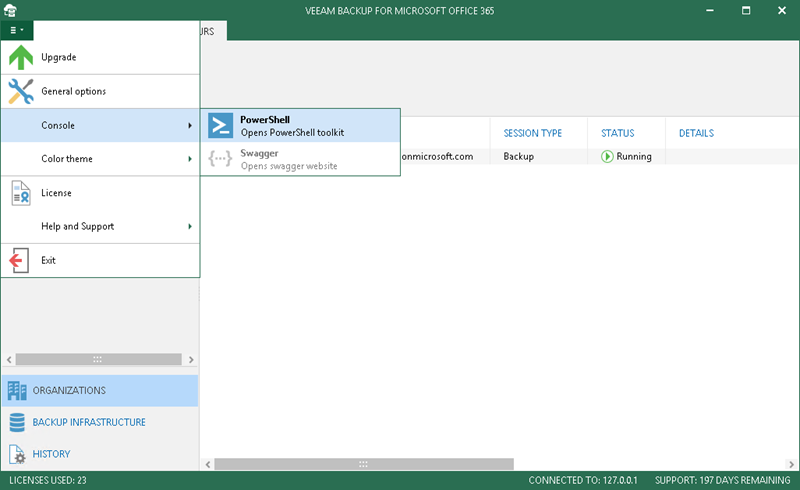800x490 pixels.
Task: Click 'LICENSES USED: 23' in status bar
Action: [47, 480]
